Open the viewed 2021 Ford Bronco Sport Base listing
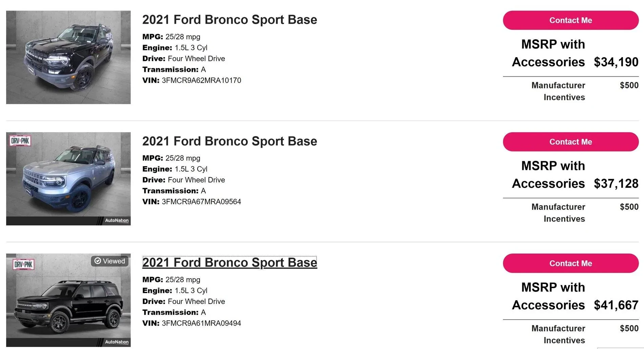This screenshot has height=349, width=644. coord(229,262)
